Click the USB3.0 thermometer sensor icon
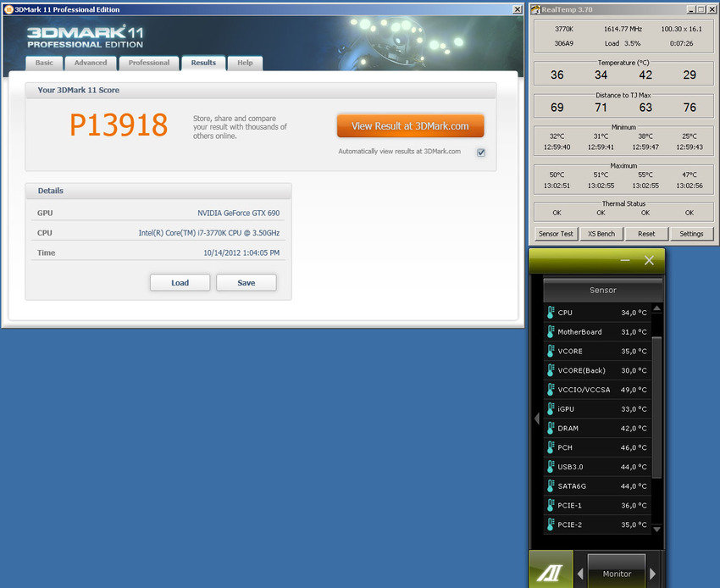Viewport: 720px width, 588px height. [x=551, y=467]
